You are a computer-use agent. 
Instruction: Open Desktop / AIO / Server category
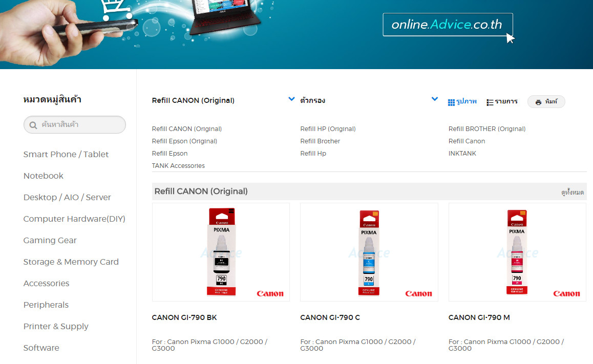pyautogui.click(x=67, y=197)
